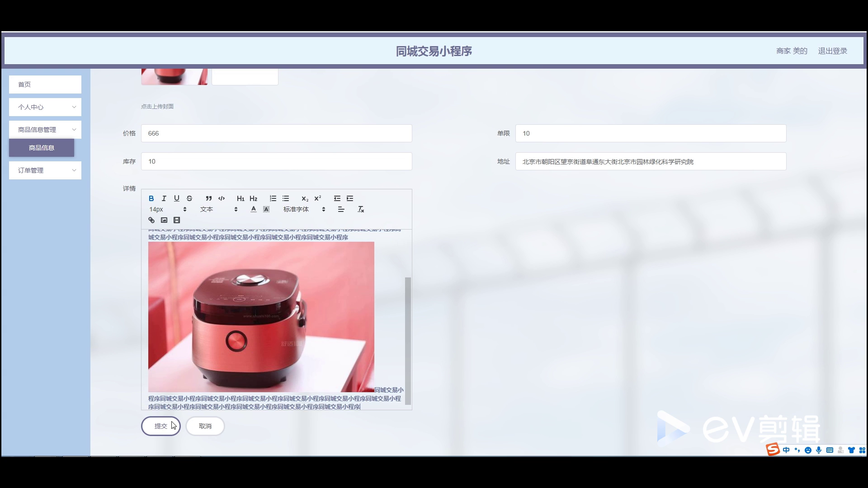Toggle the punctuation mode icon

pos(797,450)
